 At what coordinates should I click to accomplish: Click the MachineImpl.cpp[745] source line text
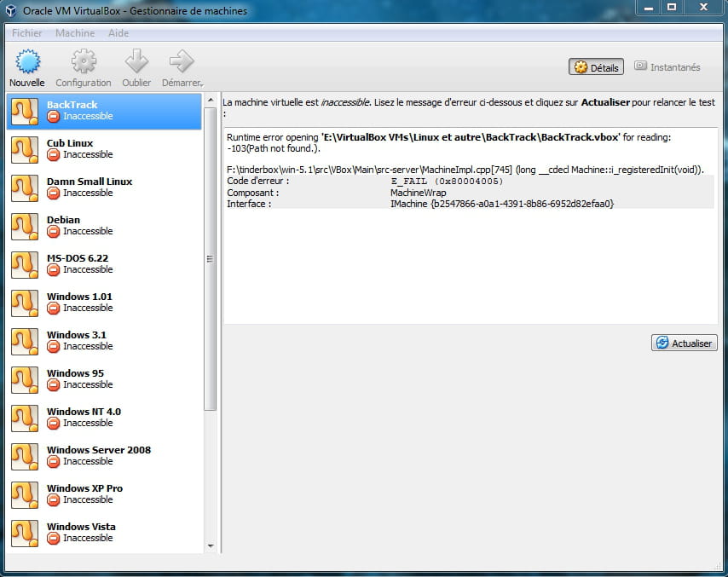(465, 170)
